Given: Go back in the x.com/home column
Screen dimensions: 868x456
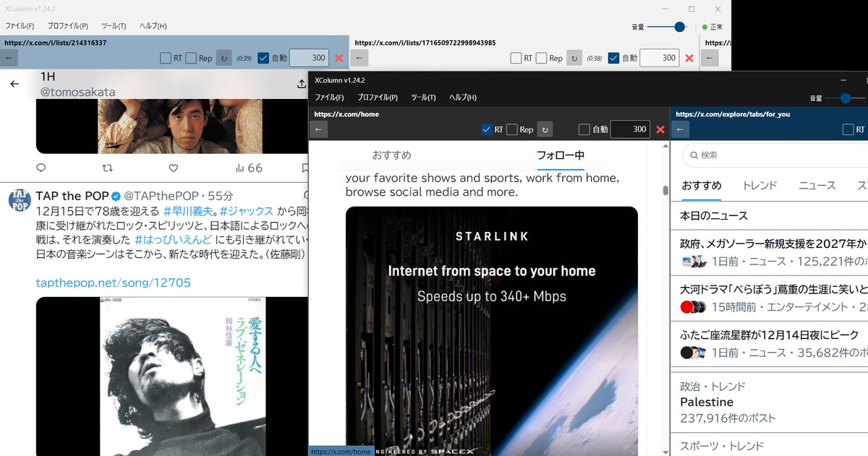Looking at the screenshot, I should tap(320, 129).
